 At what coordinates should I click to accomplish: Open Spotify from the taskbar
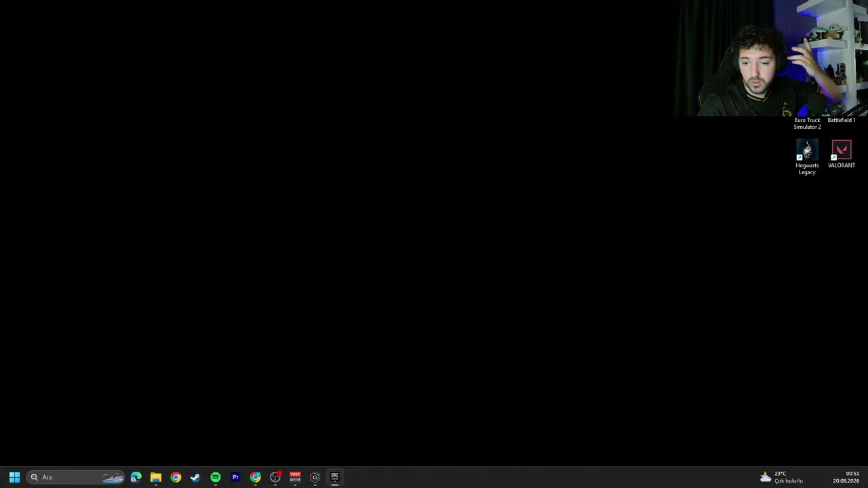click(216, 477)
